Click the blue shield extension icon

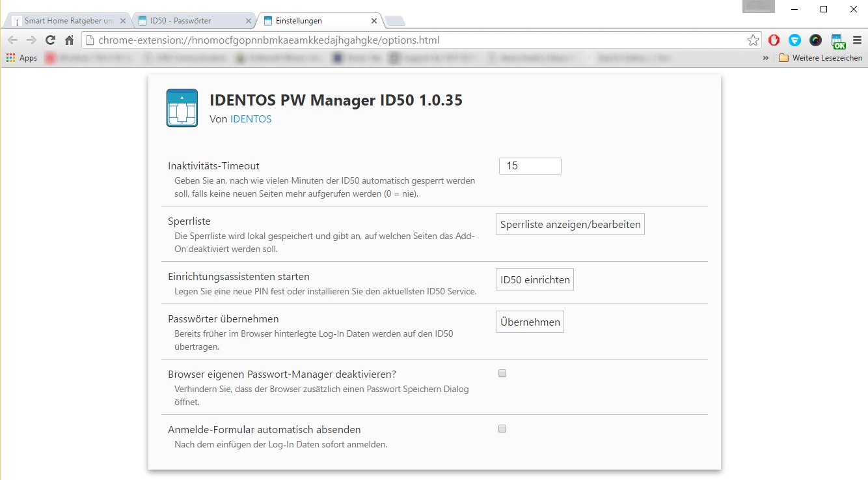(794, 40)
